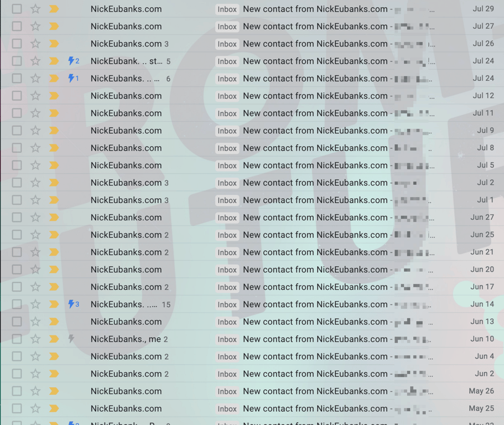Star the Jun 27 email
The height and width of the screenshot is (425, 504).
pyautogui.click(x=35, y=217)
